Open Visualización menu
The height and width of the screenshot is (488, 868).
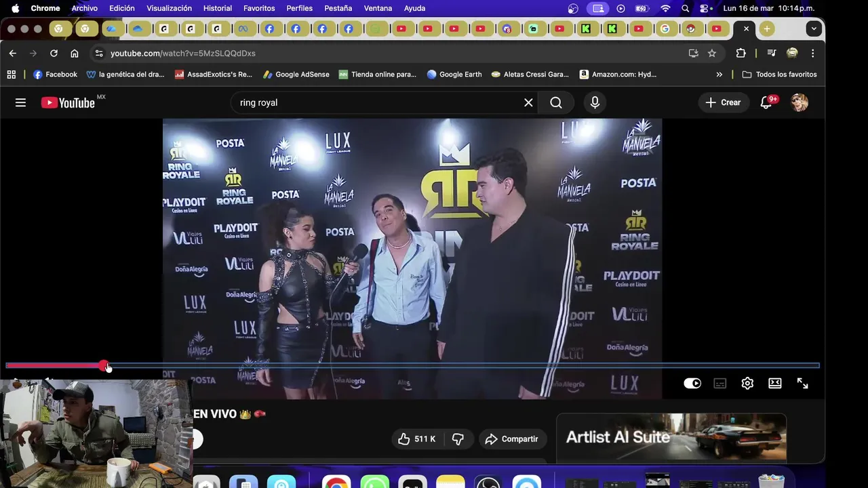(169, 8)
